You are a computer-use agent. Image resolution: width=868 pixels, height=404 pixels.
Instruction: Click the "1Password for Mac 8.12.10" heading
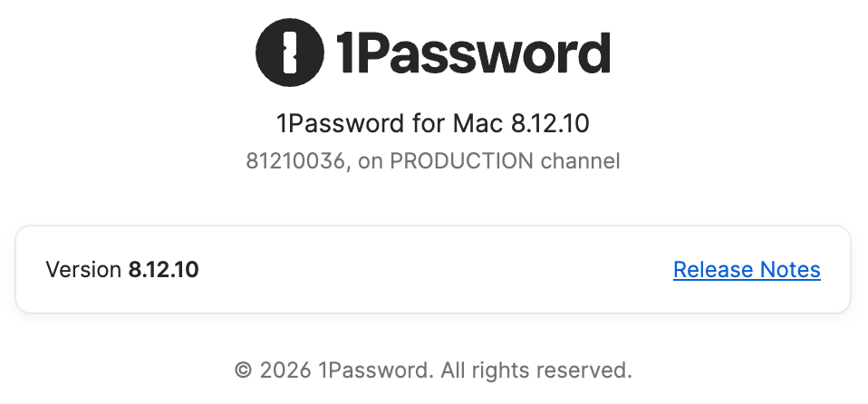click(433, 123)
